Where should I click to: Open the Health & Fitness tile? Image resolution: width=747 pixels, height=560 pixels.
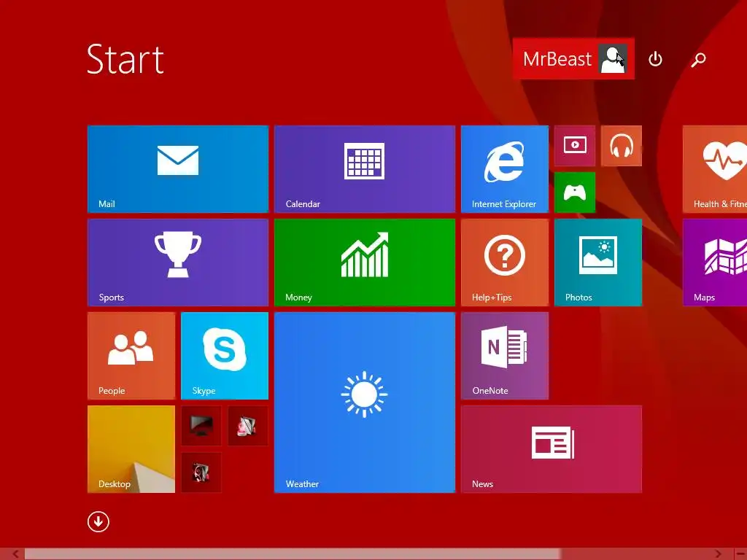tap(715, 169)
